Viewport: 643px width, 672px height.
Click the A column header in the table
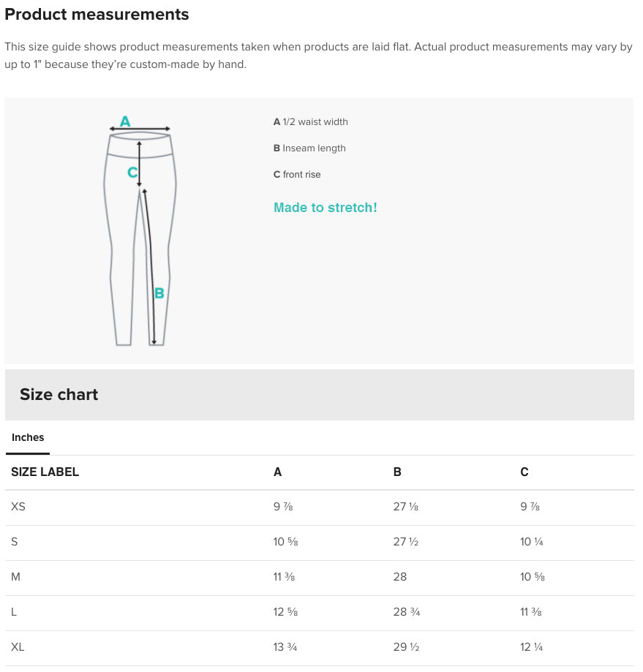click(x=277, y=472)
